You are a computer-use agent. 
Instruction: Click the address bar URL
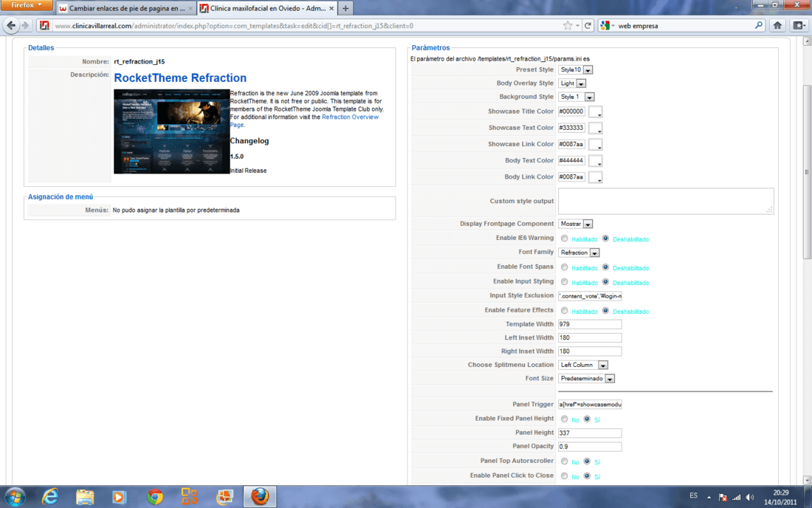pyautogui.click(x=234, y=25)
